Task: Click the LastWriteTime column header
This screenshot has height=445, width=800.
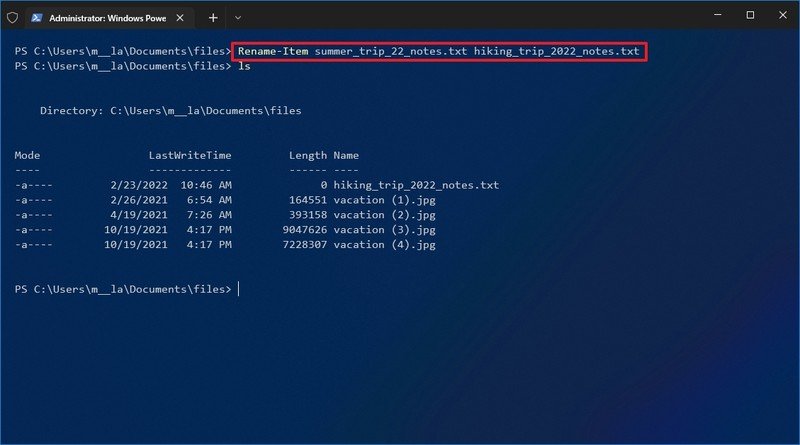Action: 190,156
